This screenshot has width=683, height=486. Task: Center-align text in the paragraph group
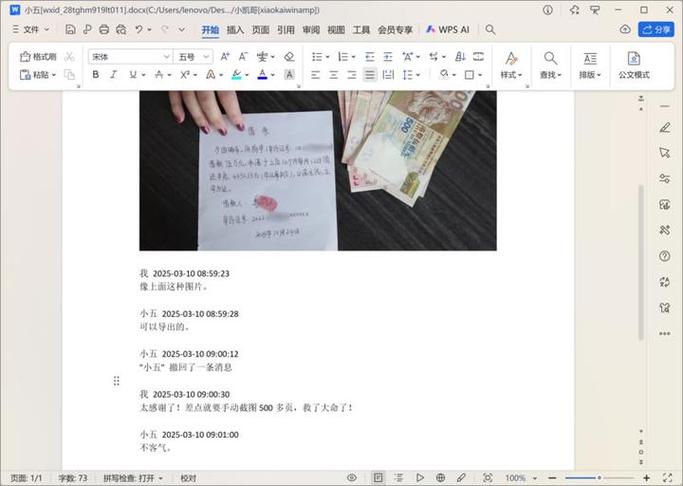click(334, 75)
